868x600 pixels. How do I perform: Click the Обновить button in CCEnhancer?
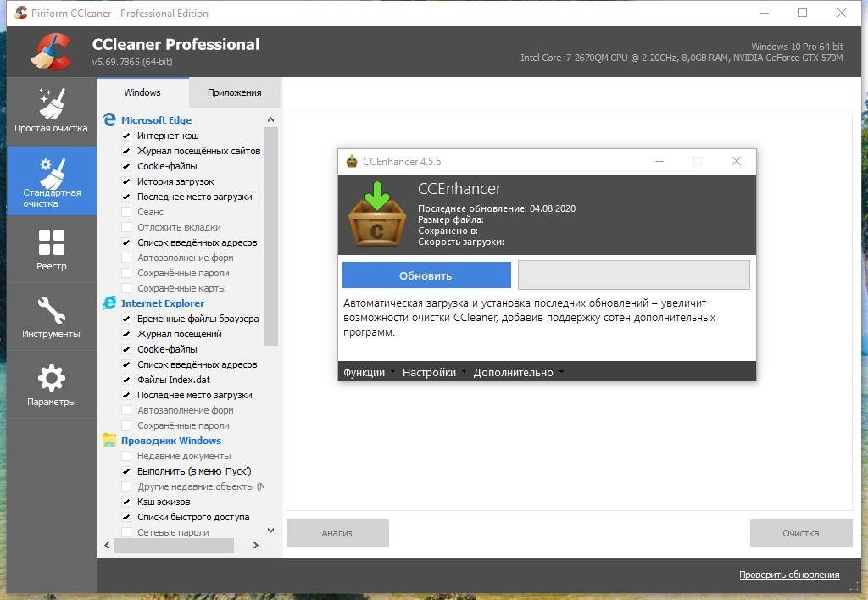pyautogui.click(x=426, y=275)
